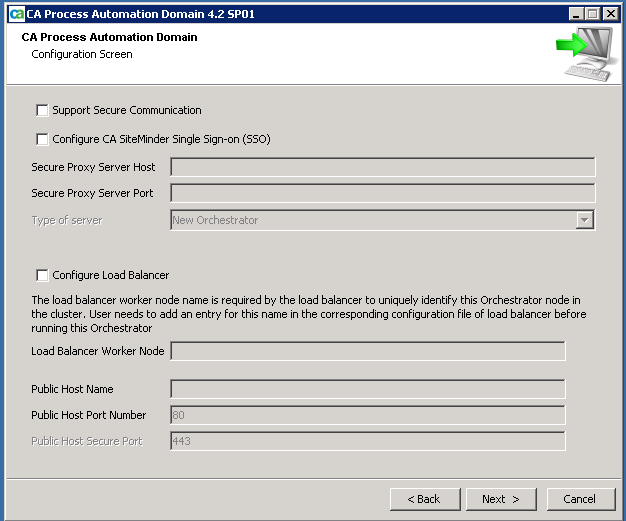Click the Configuration Screen header subtitle

pyautogui.click(x=82, y=54)
